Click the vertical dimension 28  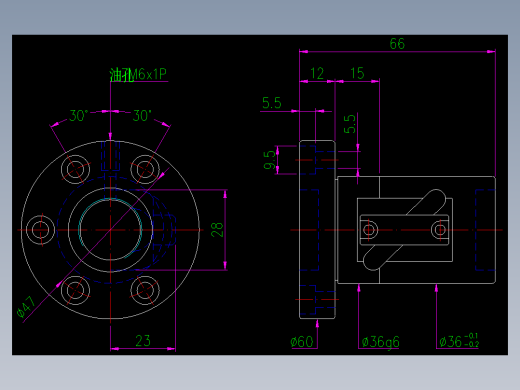(x=217, y=230)
